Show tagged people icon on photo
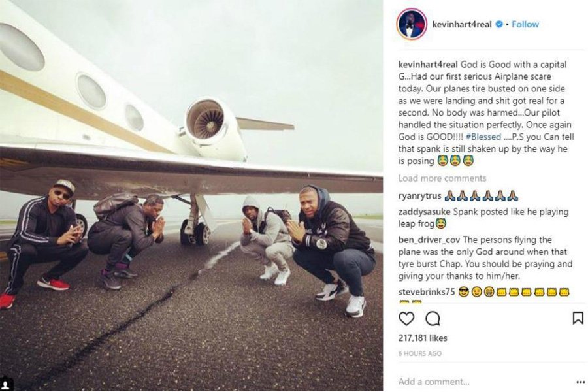This screenshot has height=392, width=588. point(6,385)
